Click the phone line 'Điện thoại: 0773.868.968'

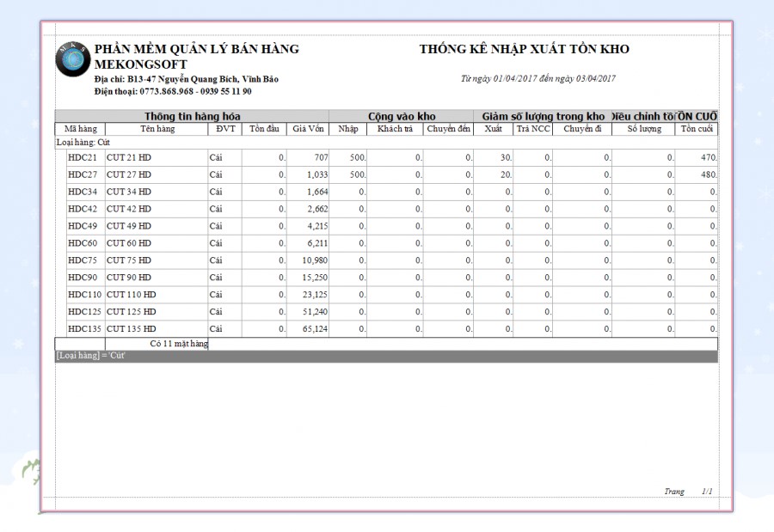pos(173,91)
